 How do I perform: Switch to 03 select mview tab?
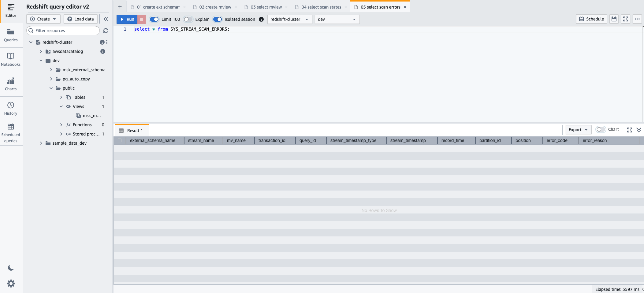266,7
